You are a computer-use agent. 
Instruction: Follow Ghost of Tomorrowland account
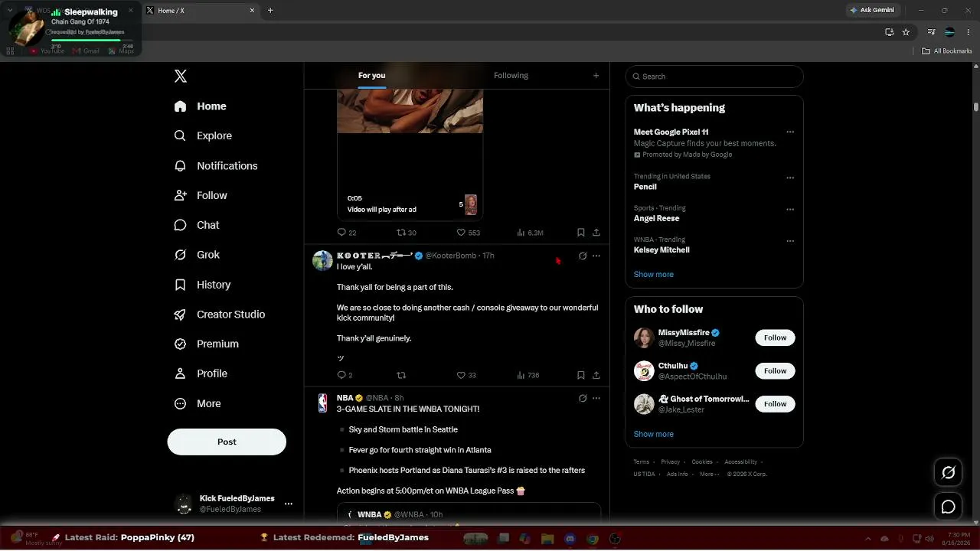[775, 404]
